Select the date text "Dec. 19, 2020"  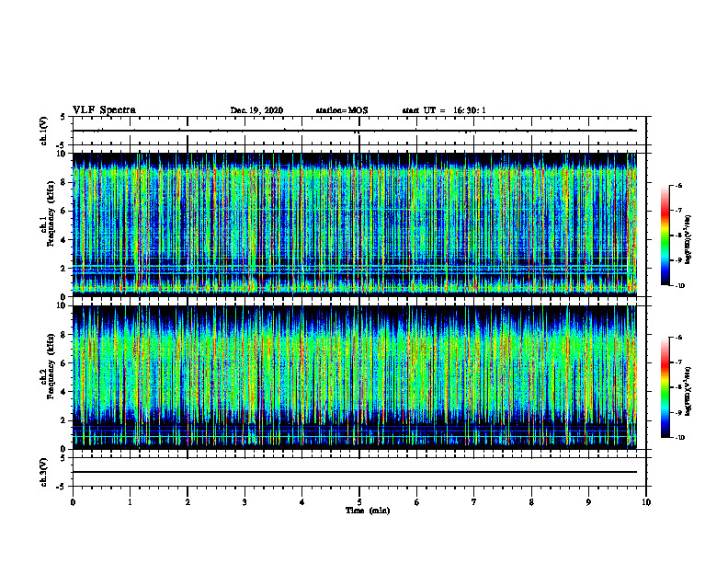256,110
